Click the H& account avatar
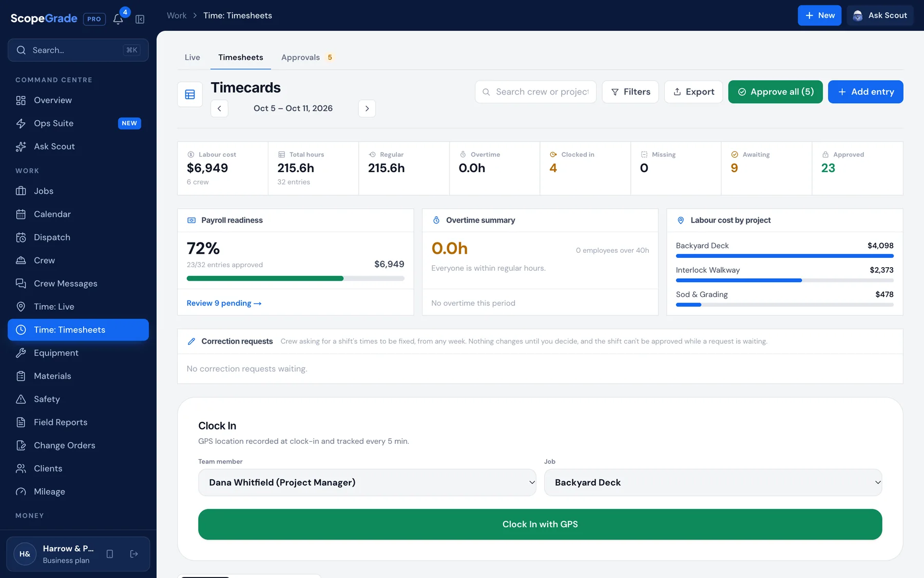 click(25, 554)
